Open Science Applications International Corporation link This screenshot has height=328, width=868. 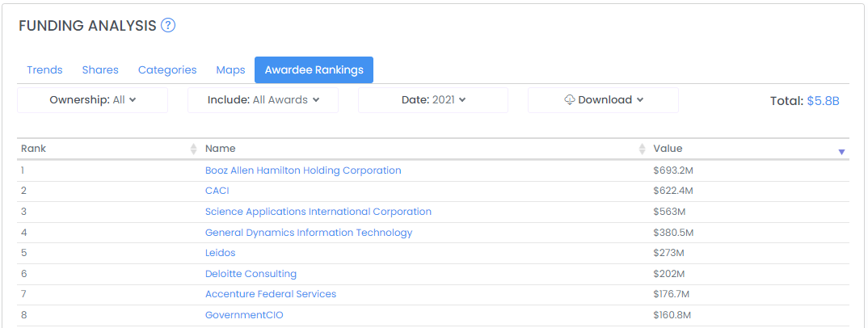pos(318,212)
